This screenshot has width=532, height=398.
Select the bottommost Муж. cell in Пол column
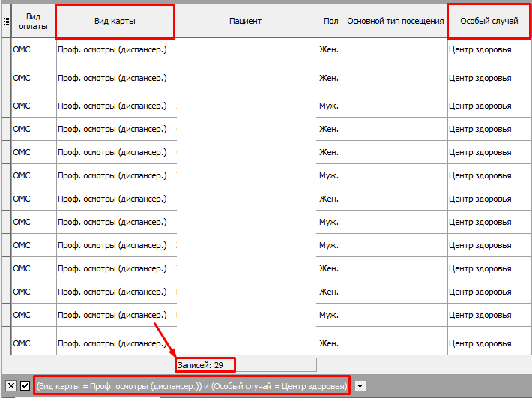pos(331,315)
